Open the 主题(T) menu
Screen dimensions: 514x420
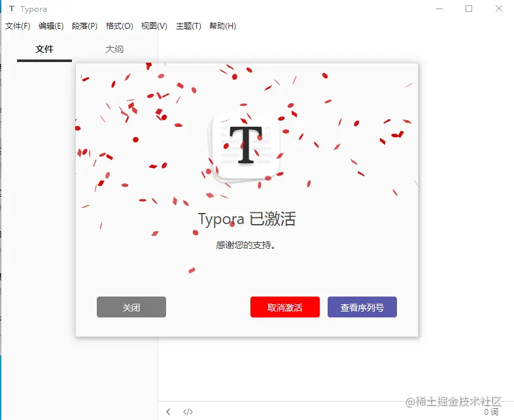pyautogui.click(x=188, y=26)
